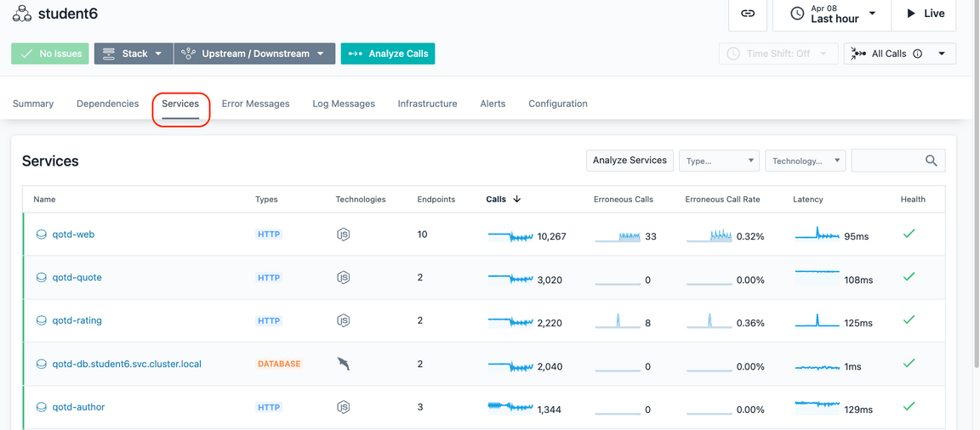
Task: Click the HTTP type badge for qotd-web
Action: click(x=269, y=235)
